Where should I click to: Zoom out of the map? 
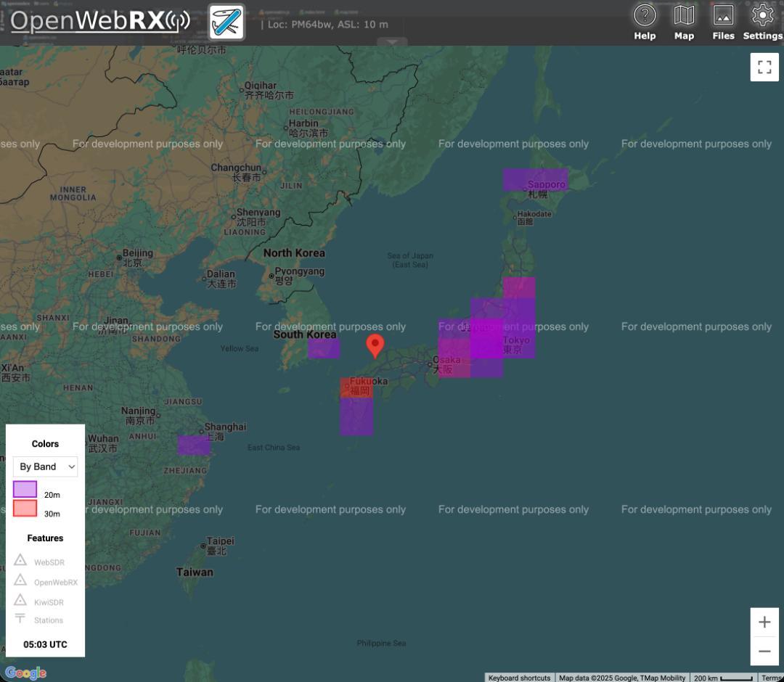click(764, 651)
